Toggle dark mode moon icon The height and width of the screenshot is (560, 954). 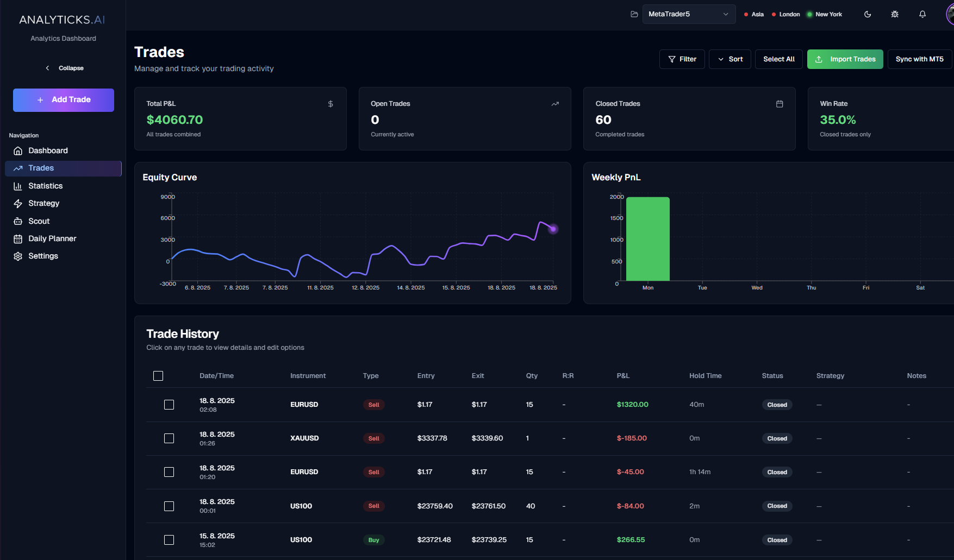[x=868, y=14]
